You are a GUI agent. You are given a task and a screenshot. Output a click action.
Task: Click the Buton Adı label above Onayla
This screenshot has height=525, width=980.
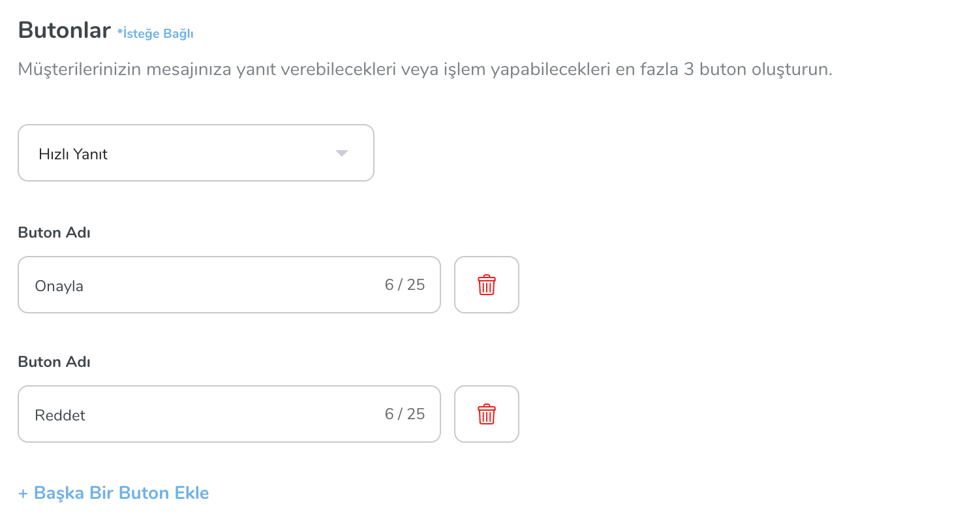click(54, 232)
